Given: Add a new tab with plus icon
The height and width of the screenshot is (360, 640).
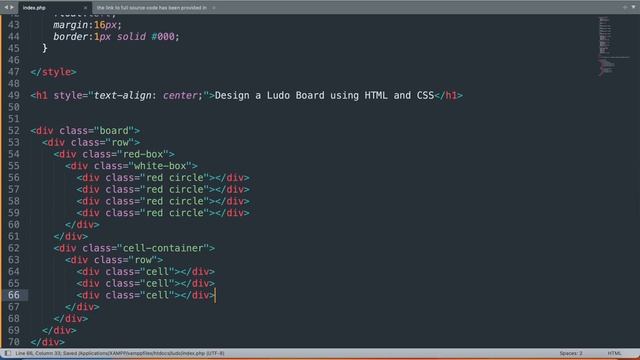Looking at the screenshot, I should (625, 7).
